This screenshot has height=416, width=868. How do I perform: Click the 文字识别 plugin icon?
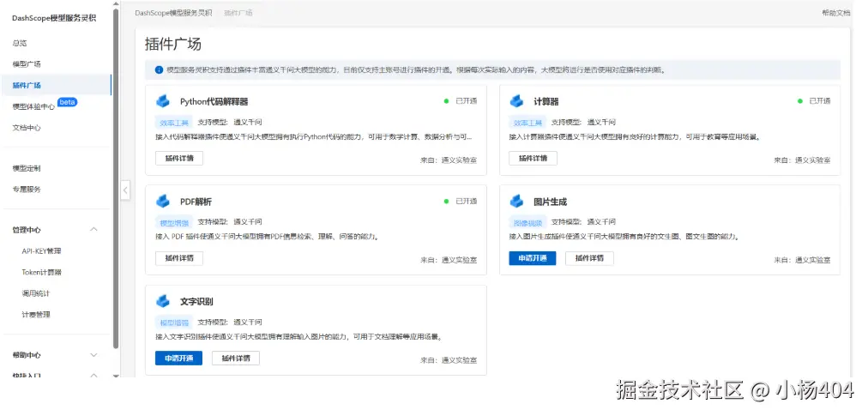coord(163,301)
